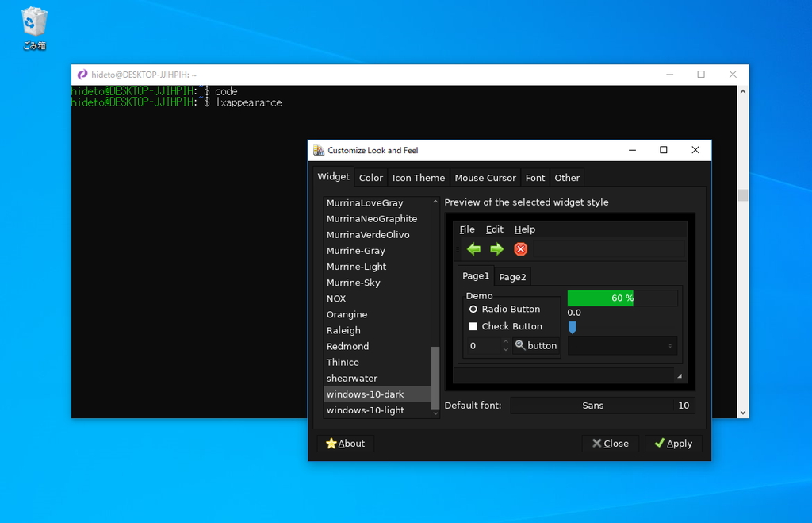
Task: Click the About button
Action: [345, 443]
